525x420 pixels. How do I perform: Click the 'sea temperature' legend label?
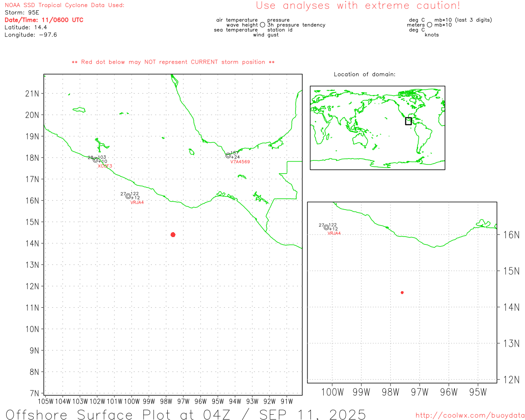point(236,30)
